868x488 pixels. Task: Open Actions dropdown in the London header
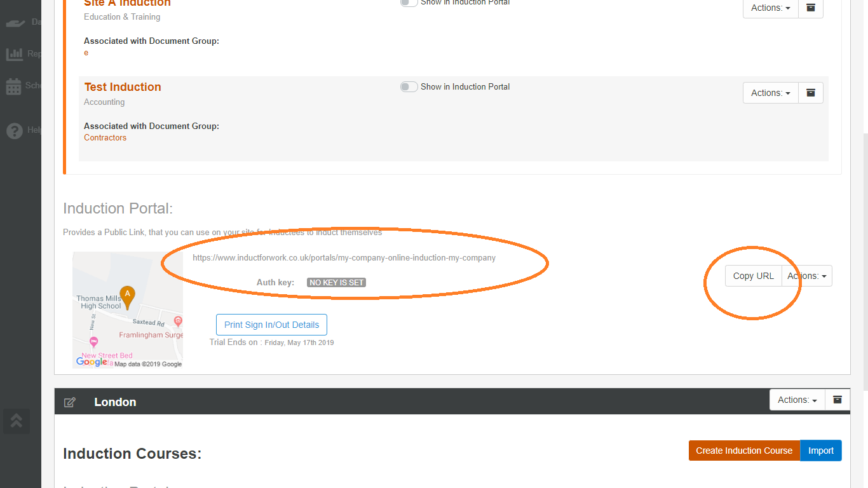coord(797,400)
